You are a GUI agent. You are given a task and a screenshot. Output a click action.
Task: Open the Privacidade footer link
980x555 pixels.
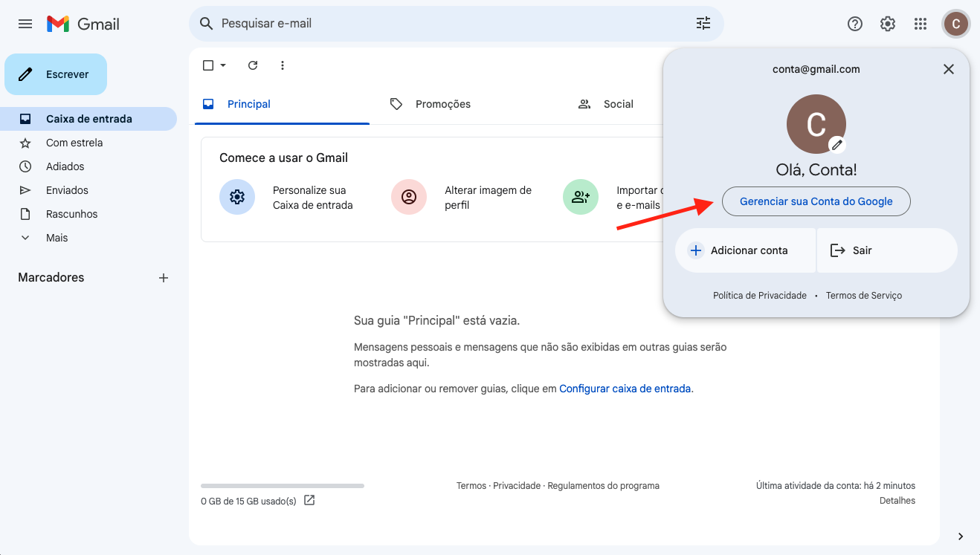[517, 486]
